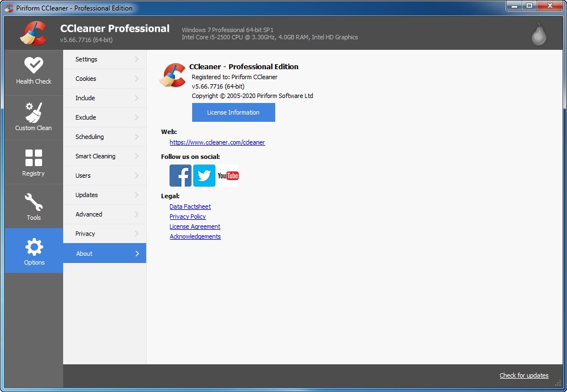The image size is (567, 392).
Task: Open the Smart Cleaning options page
Action: click(105, 156)
